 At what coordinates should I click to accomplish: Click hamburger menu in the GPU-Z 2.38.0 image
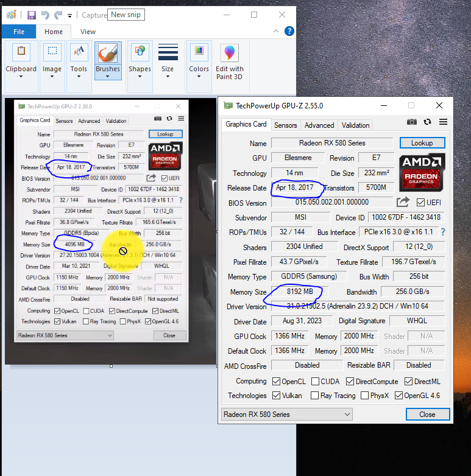pyautogui.click(x=181, y=119)
